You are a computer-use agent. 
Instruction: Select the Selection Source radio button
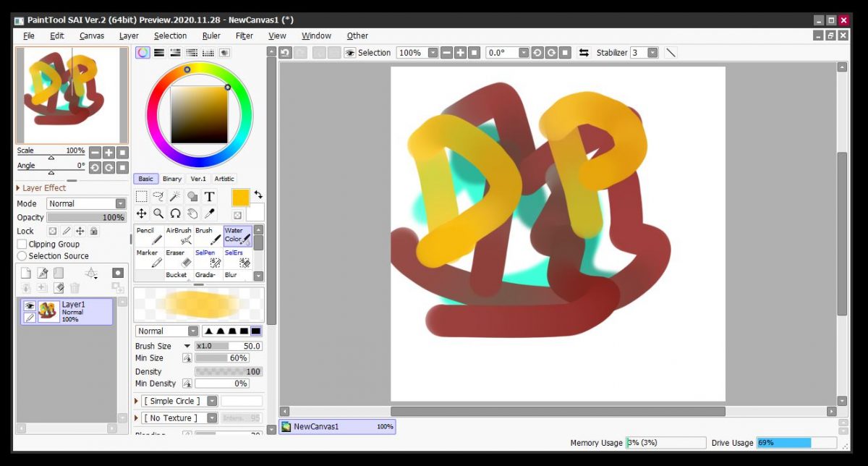[x=22, y=256]
